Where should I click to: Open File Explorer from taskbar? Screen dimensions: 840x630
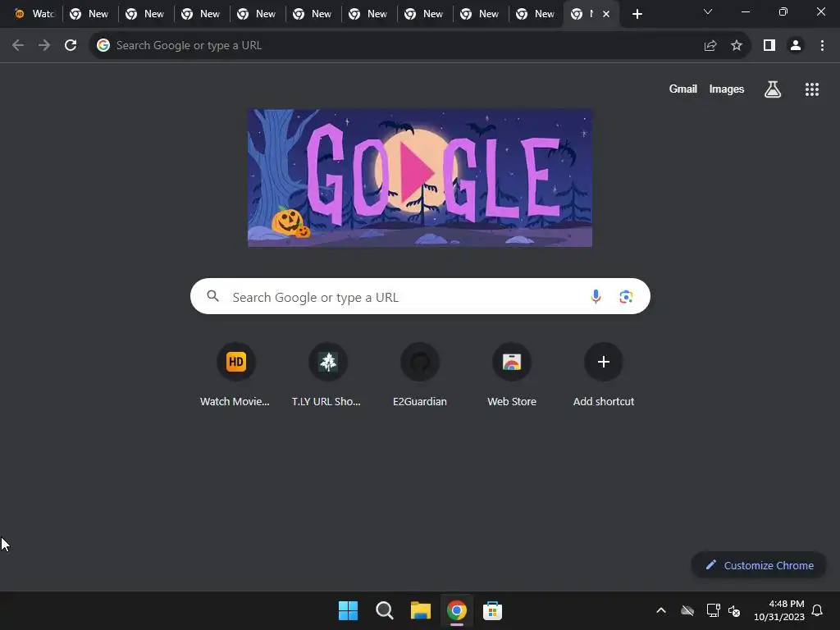421,610
